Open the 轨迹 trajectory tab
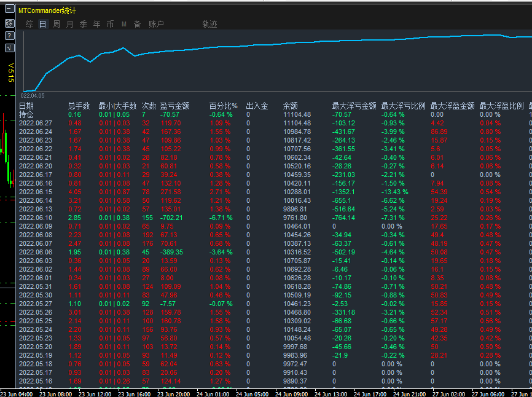Viewport: 532px width, 397px height. click(209, 25)
